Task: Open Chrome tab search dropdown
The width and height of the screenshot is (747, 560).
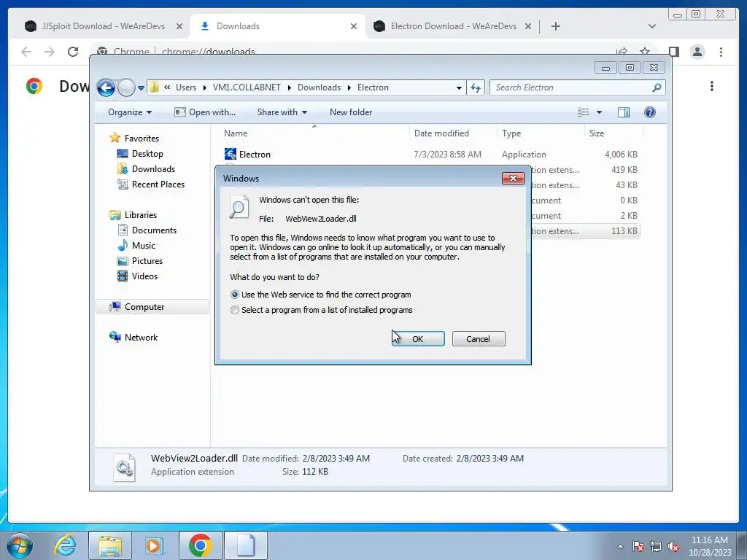Action: pyautogui.click(x=652, y=26)
